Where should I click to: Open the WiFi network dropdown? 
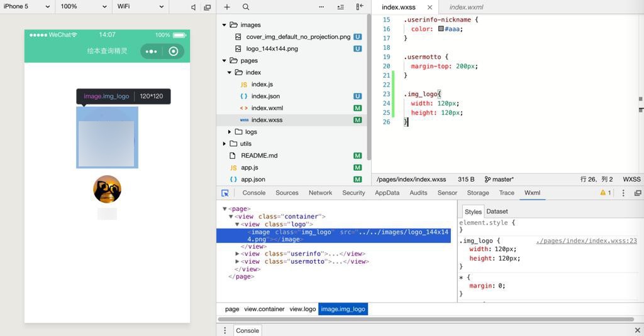click(x=141, y=6)
